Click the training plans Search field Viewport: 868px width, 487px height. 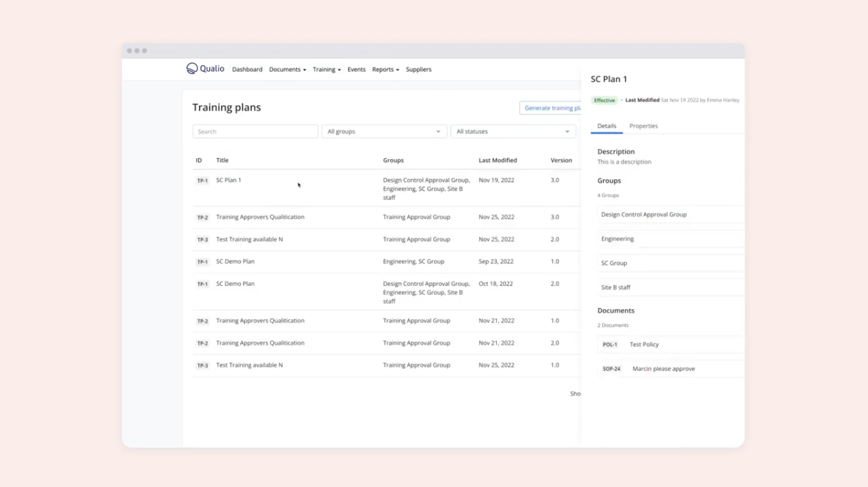(x=255, y=132)
